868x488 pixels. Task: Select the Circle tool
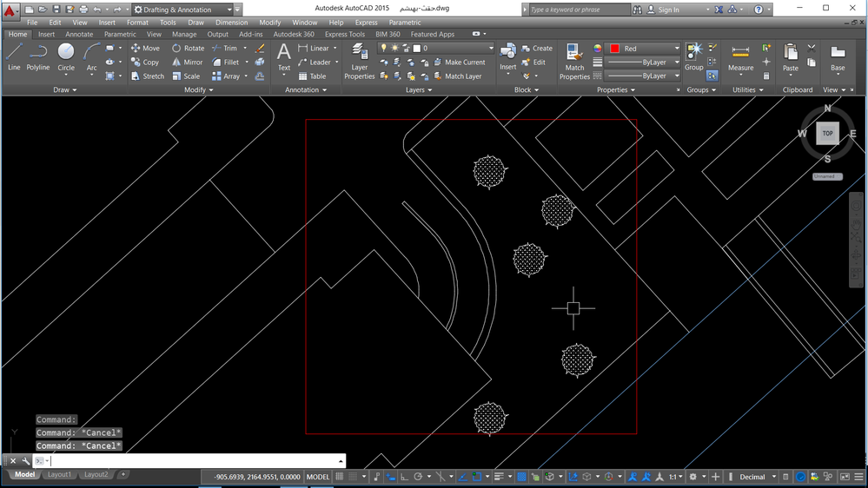click(x=66, y=57)
